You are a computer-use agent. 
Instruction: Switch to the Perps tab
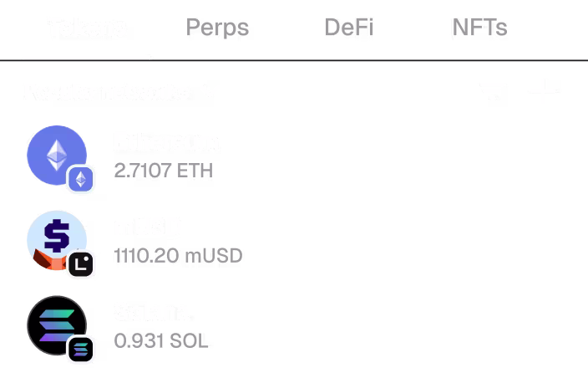(217, 28)
